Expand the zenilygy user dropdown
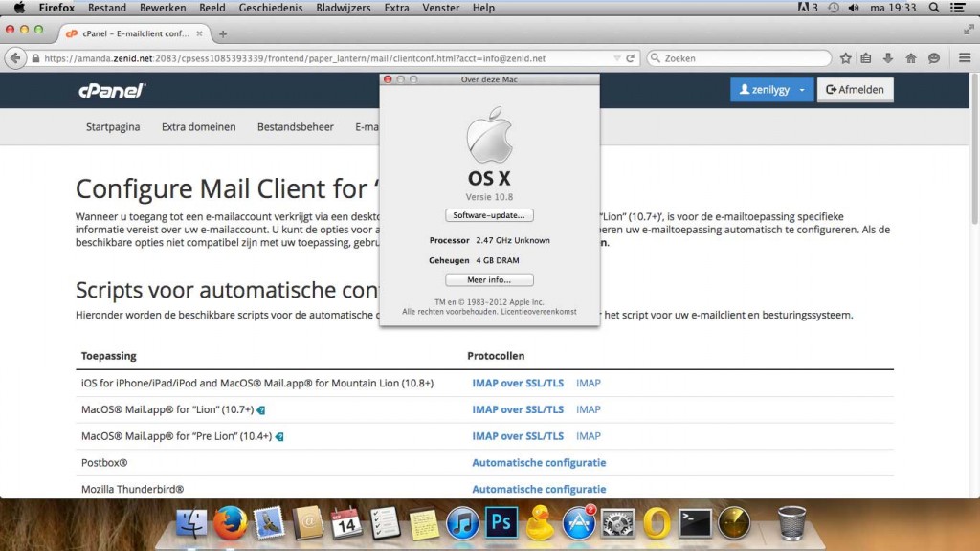This screenshot has height=551, width=980. tap(771, 90)
